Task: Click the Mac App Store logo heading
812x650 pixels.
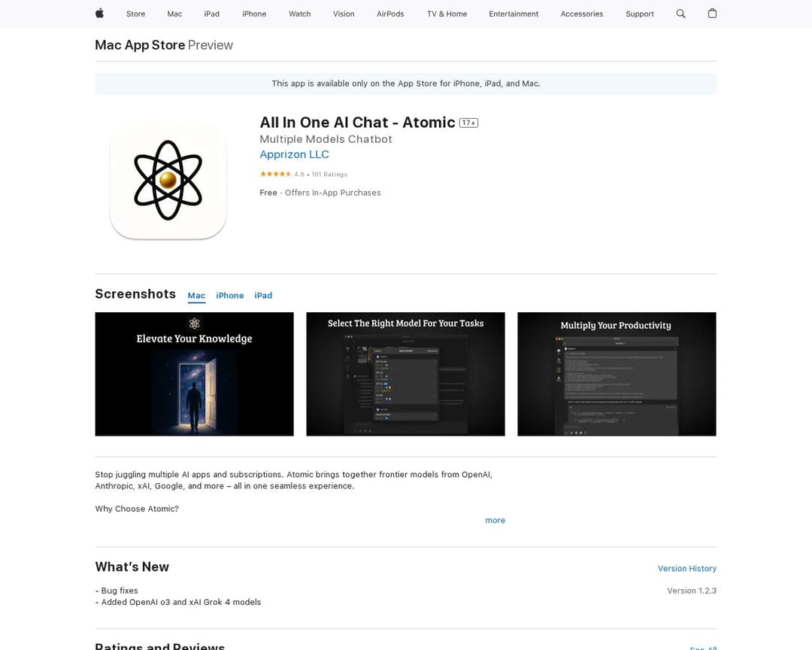Action: point(140,45)
